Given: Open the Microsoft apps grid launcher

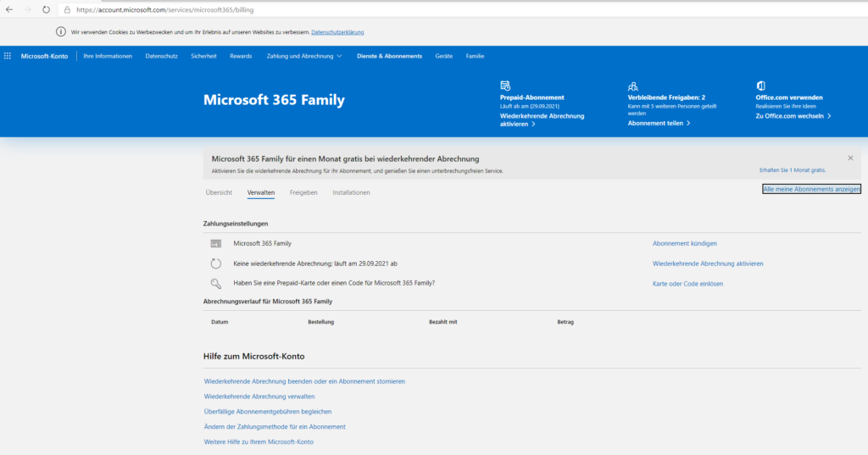Looking at the screenshot, I should (8, 56).
